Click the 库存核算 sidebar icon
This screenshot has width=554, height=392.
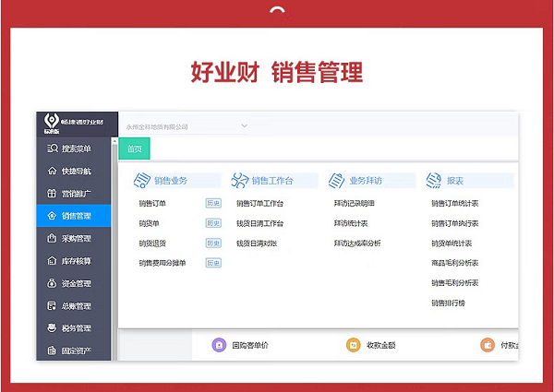[52, 261]
